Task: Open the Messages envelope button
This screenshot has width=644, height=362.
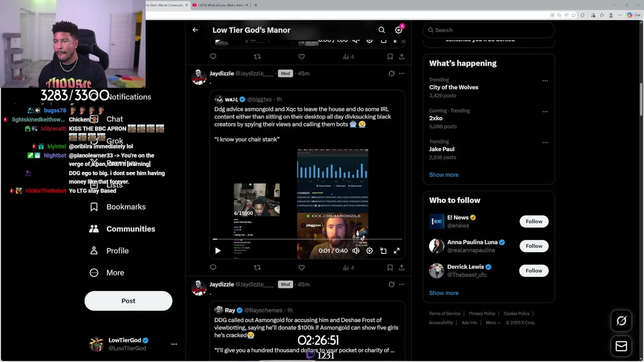Action: [x=621, y=346]
